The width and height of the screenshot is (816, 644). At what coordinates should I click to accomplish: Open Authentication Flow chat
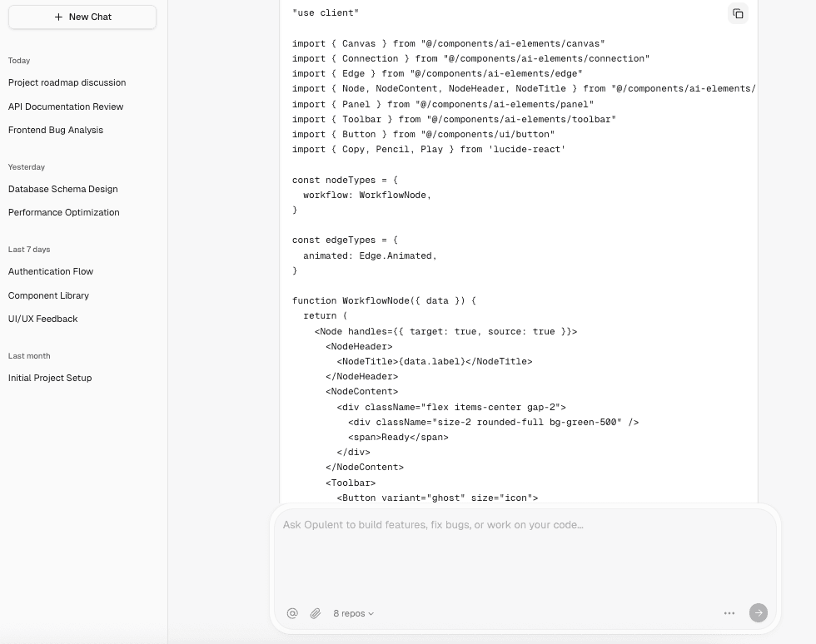point(51,271)
